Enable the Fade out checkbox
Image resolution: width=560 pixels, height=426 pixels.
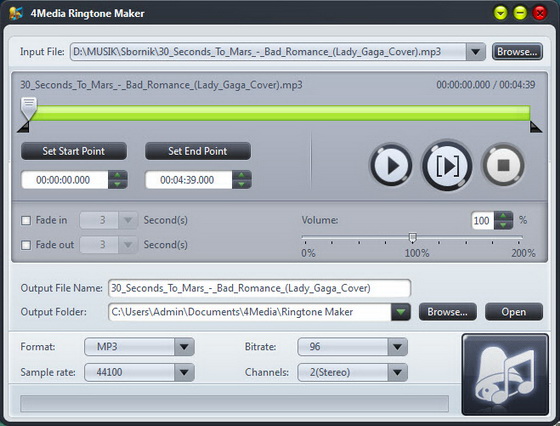coord(26,245)
